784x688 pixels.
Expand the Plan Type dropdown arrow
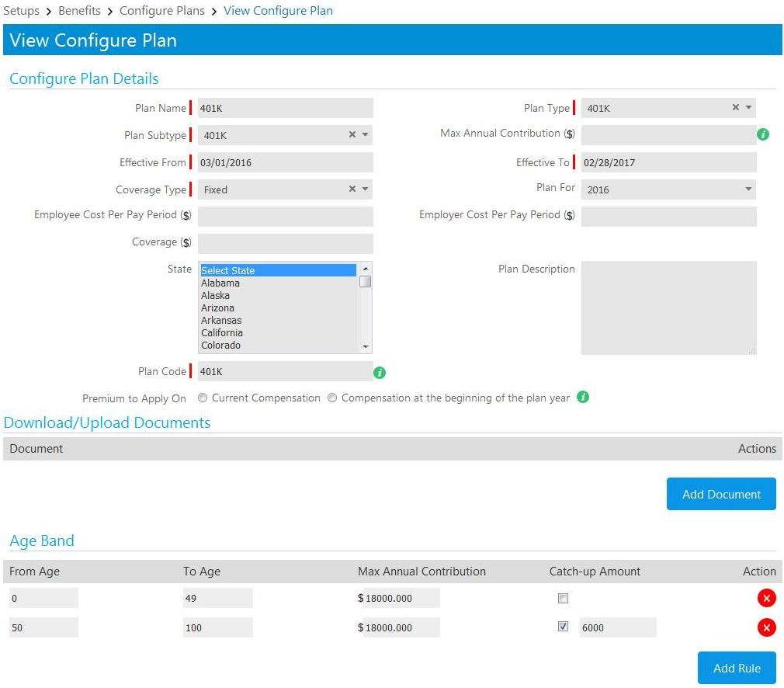coord(748,108)
